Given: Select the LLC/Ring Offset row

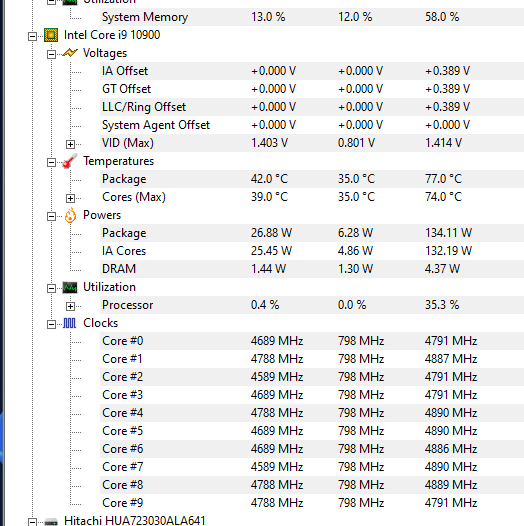Looking at the screenshot, I should click(x=312, y=107).
